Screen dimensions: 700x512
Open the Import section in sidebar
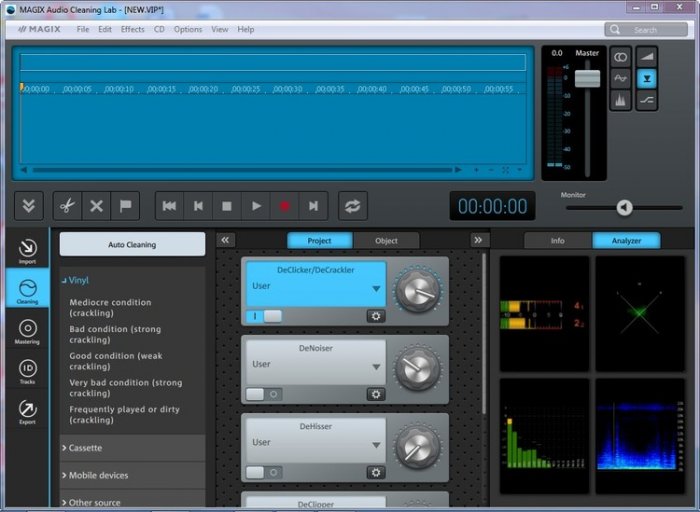point(27,250)
